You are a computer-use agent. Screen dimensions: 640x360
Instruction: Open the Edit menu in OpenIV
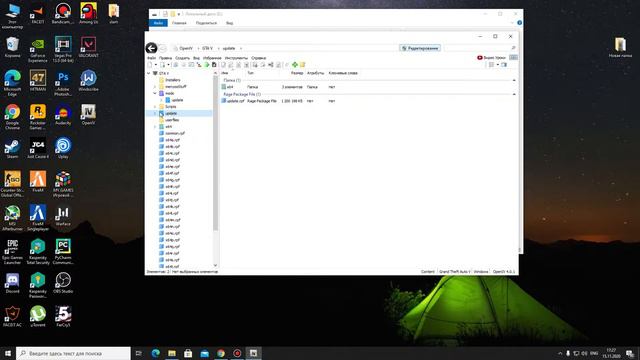click(165, 58)
